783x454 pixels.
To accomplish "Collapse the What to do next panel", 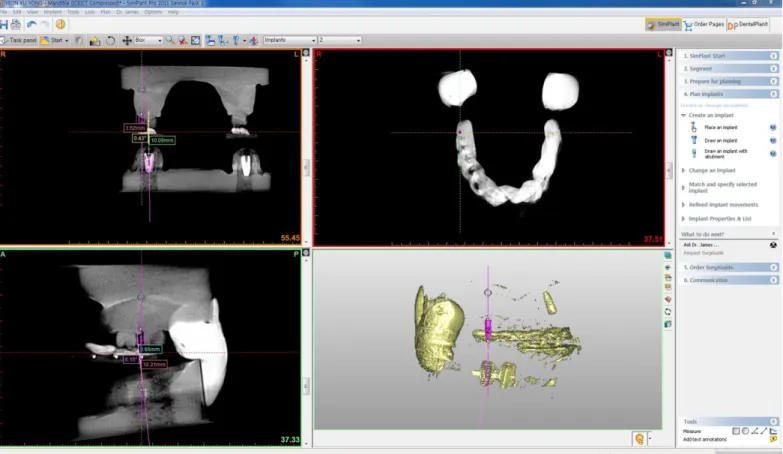I will click(773, 234).
